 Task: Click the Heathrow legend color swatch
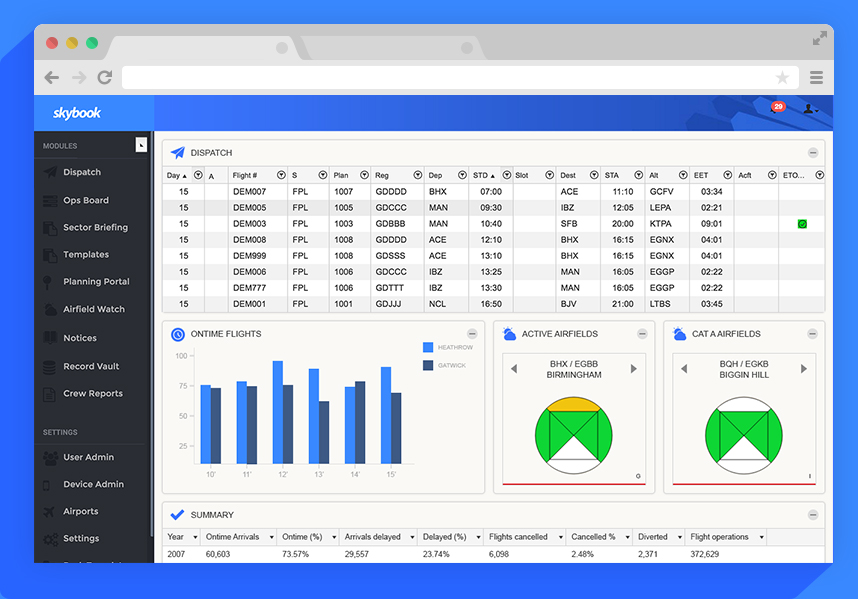click(428, 347)
